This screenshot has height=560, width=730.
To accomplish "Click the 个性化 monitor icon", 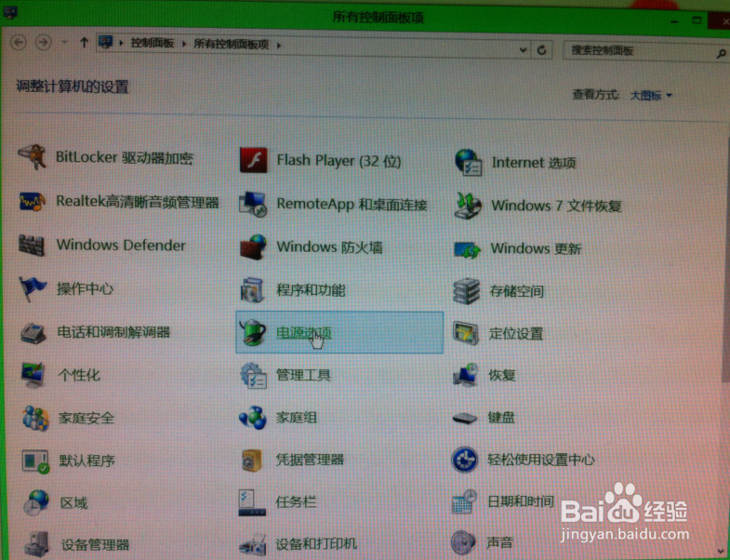I will pyautogui.click(x=33, y=376).
